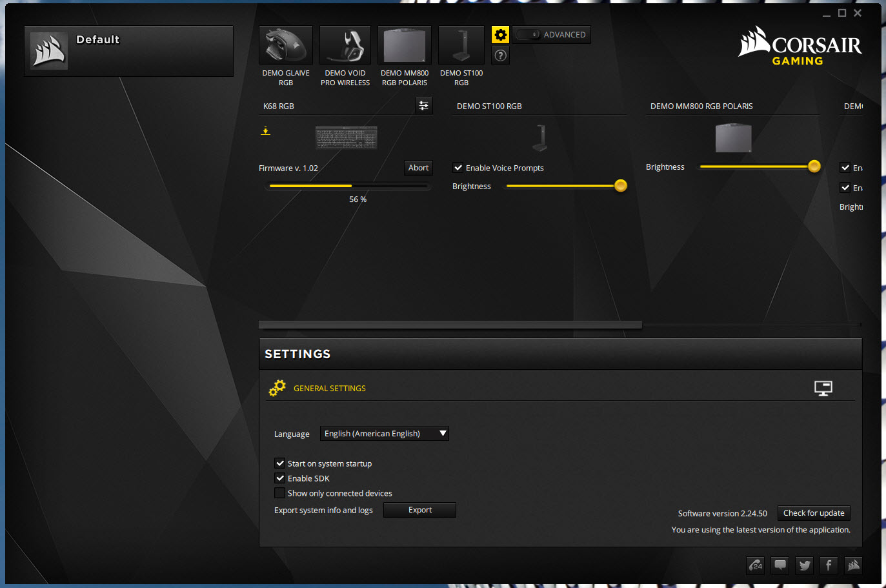The width and height of the screenshot is (886, 588).
Task: Click the Corsair Gaming logo
Action: tap(800, 46)
